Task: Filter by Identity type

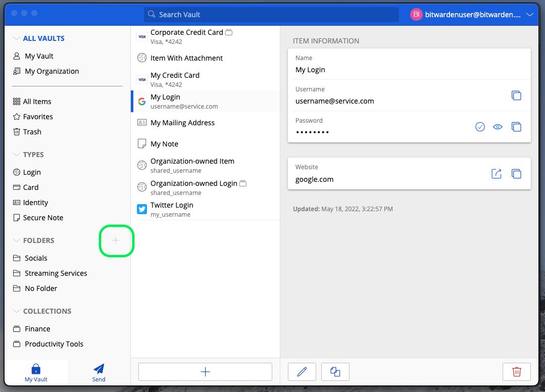Action: coord(31,203)
